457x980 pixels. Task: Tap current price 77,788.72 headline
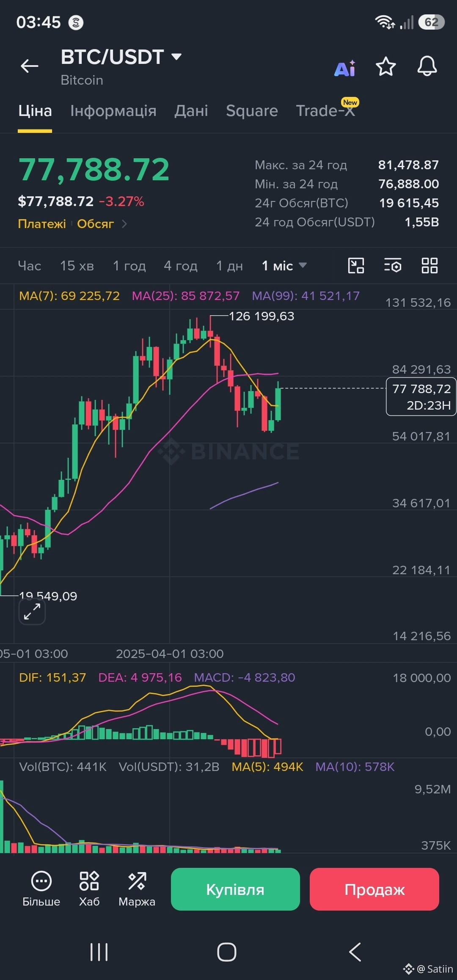click(94, 170)
